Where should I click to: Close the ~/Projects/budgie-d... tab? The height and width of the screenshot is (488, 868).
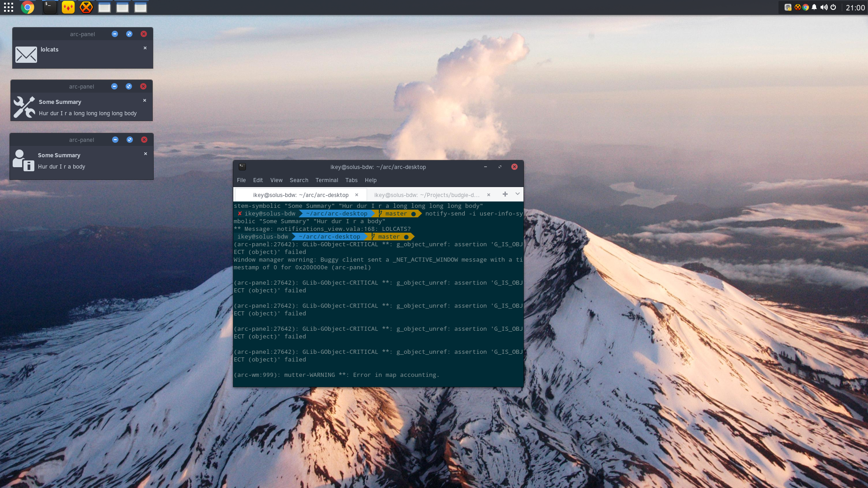point(489,195)
